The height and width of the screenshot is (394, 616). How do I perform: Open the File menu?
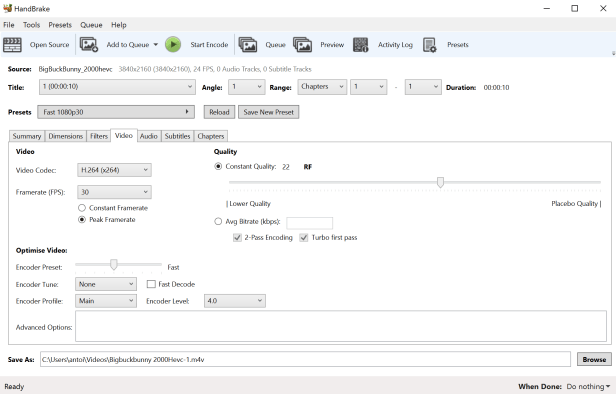click(x=9, y=25)
